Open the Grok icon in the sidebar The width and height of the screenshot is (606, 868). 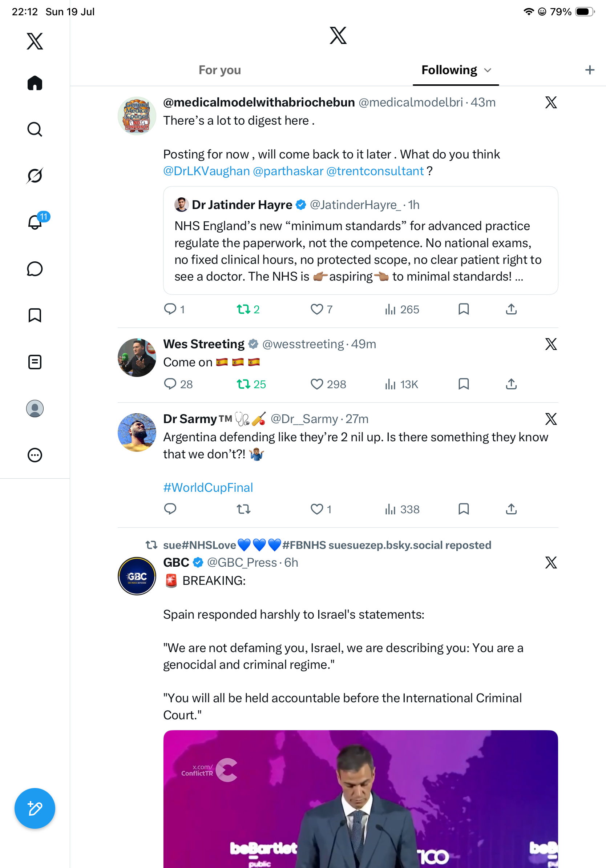[35, 176]
